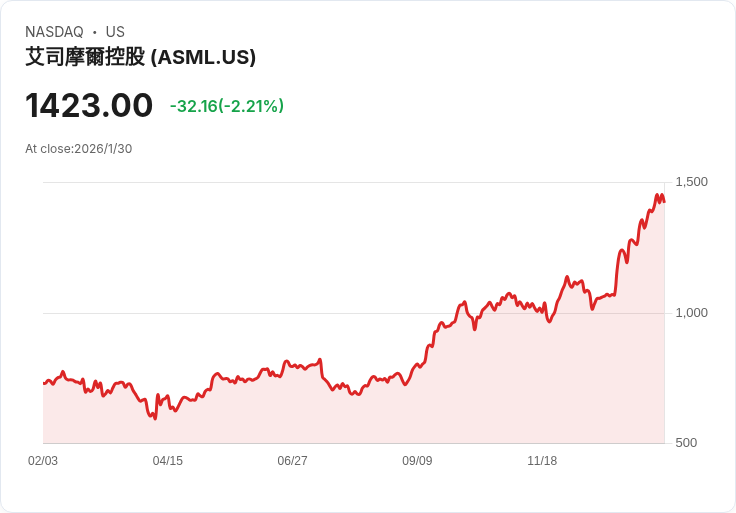
Task: Click the first data point of the red line
Action: 44,383
